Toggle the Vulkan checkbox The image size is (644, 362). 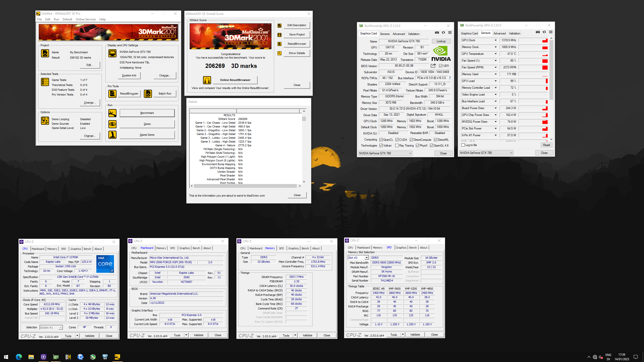click(x=381, y=146)
